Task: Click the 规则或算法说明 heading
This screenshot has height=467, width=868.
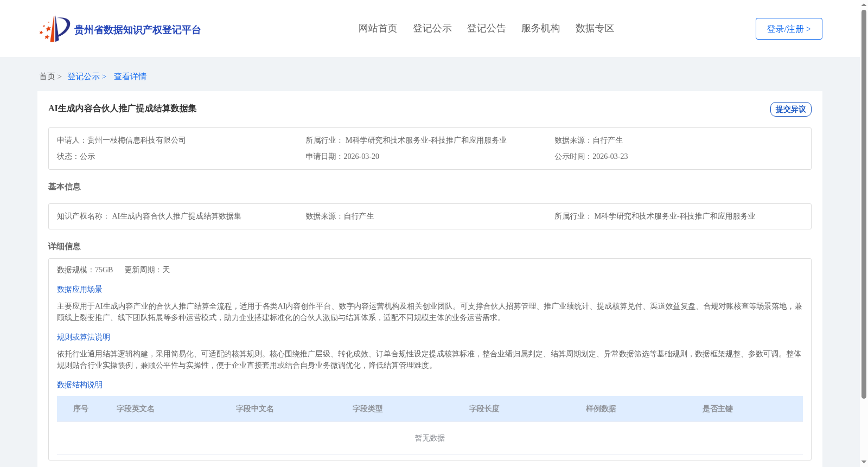Action: (x=84, y=337)
